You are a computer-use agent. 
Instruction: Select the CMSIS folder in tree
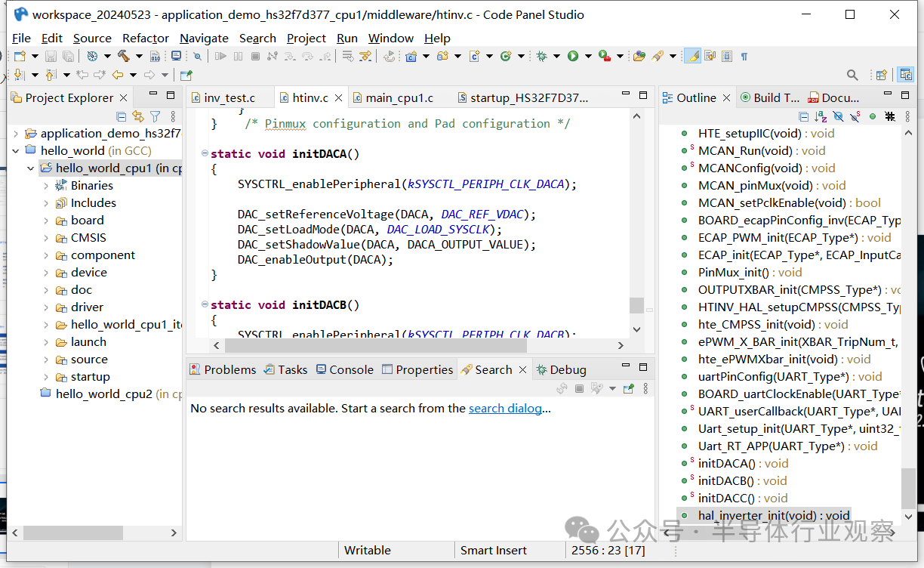(88, 238)
